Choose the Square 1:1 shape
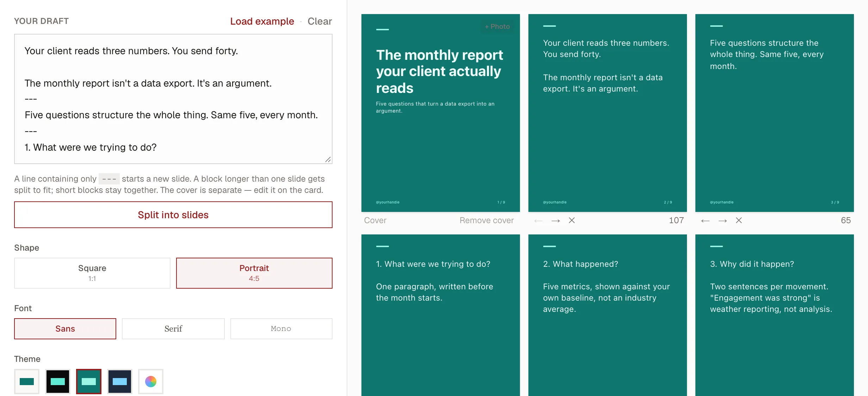Image resolution: width=868 pixels, height=396 pixels. (92, 273)
